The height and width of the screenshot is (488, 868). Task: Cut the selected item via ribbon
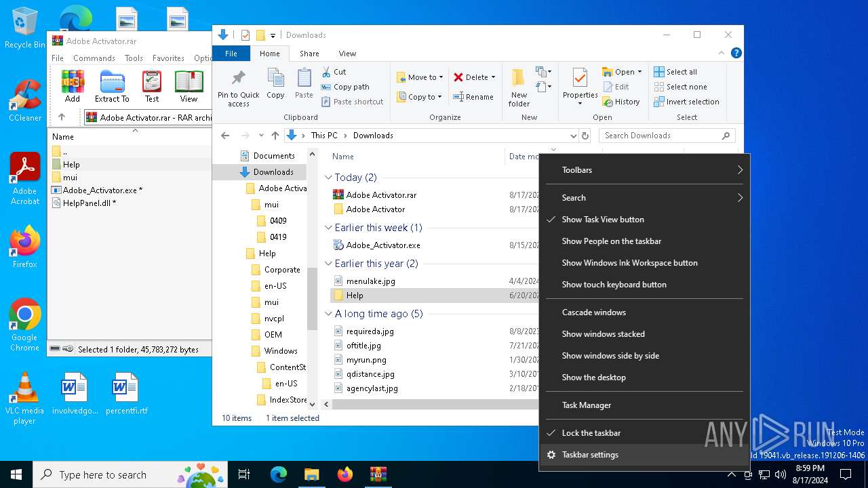tap(334, 72)
